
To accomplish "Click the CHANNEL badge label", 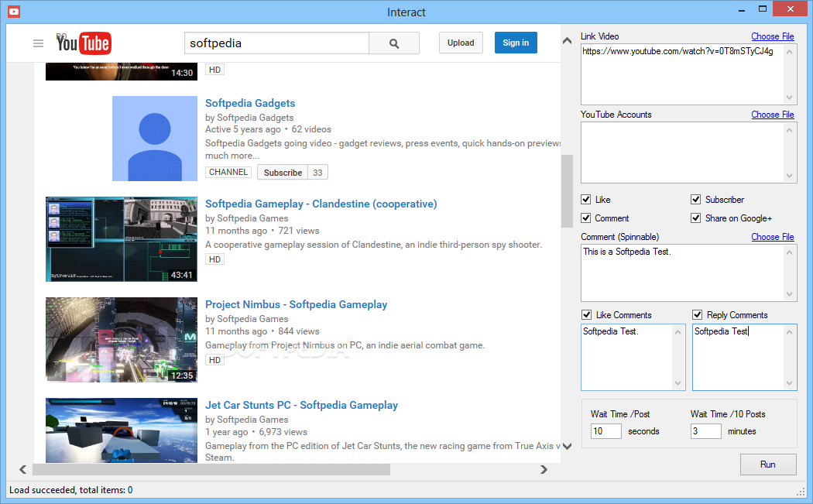I will (228, 172).
